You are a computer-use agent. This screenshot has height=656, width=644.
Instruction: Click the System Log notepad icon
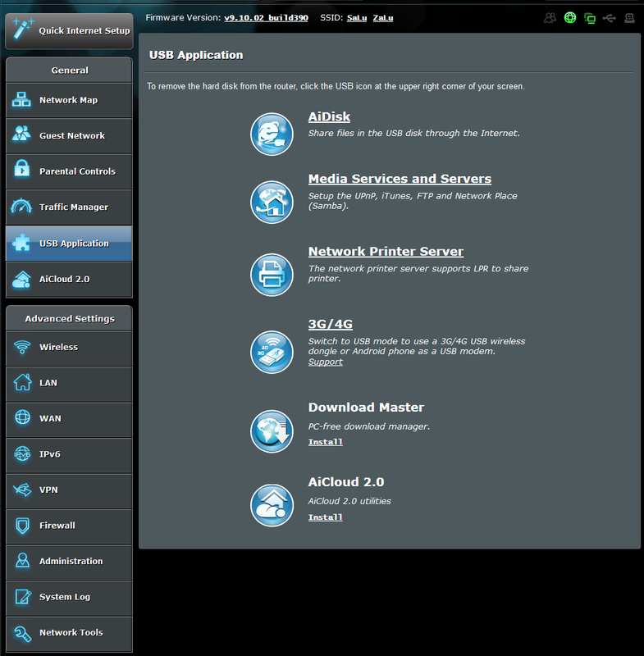coord(23,596)
